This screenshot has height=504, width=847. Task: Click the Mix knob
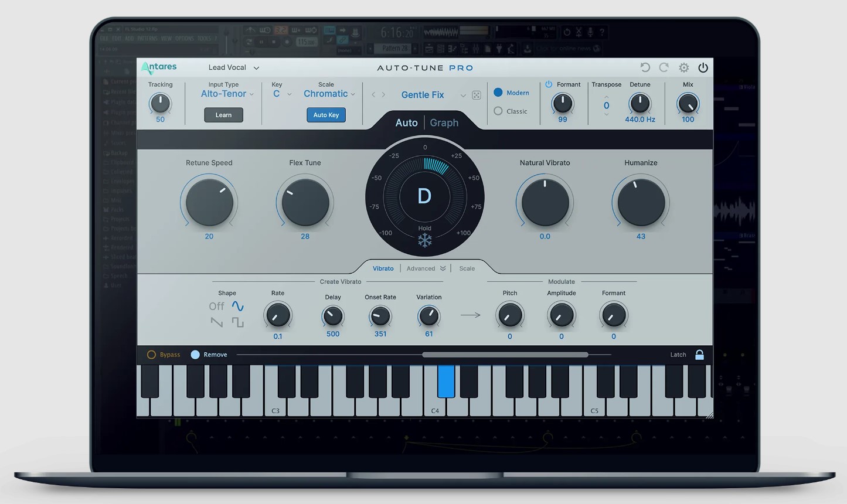[x=688, y=104]
